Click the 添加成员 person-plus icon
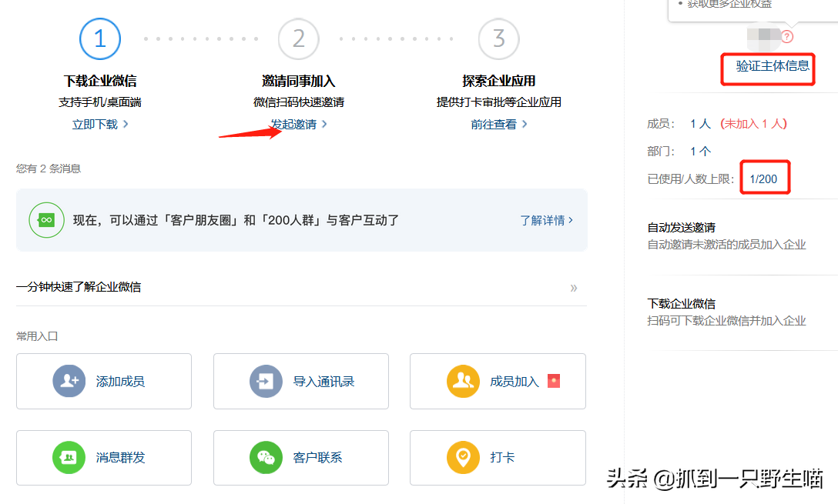Screen dimensions: 838x504 click(69, 381)
